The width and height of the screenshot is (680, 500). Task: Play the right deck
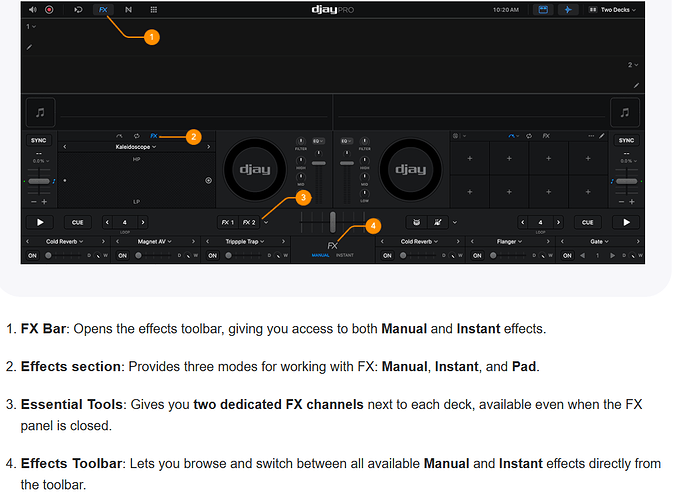(626, 222)
